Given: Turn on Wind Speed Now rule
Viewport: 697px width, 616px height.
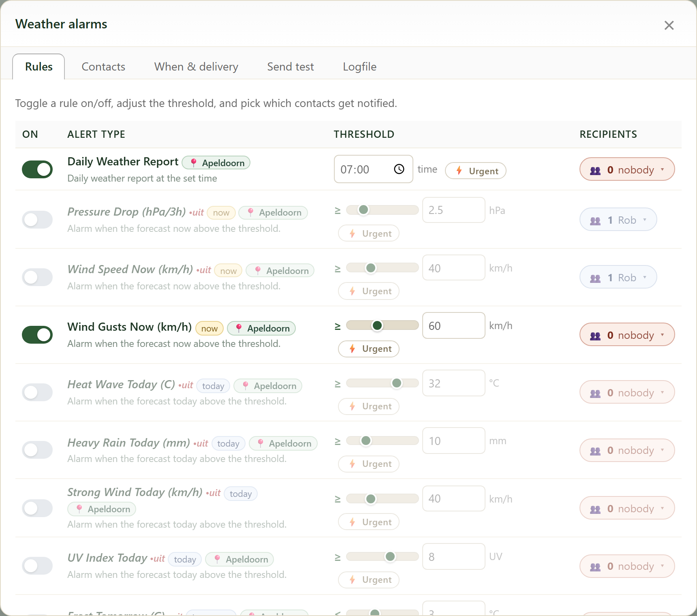Looking at the screenshot, I should 37,277.
